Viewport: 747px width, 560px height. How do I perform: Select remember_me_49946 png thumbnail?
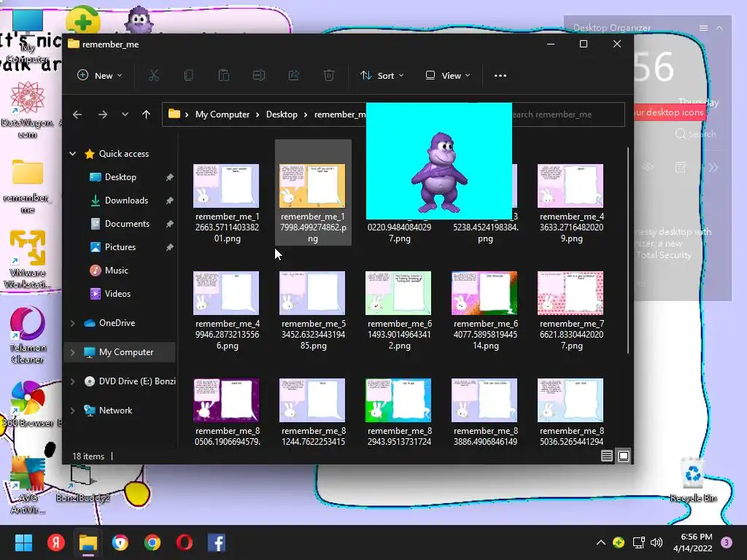226,293
